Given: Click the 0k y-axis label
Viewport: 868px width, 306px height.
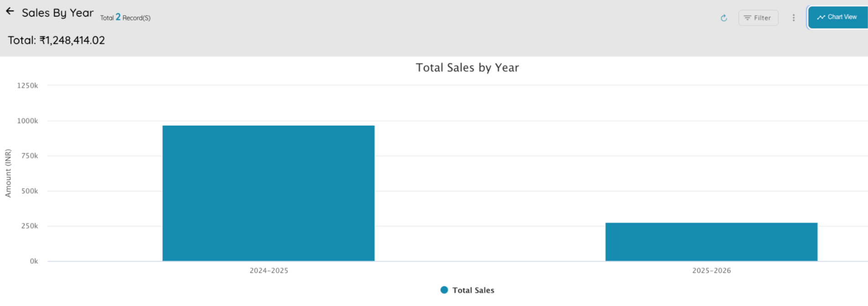Looking at the screenshot, I should (33, 260).
